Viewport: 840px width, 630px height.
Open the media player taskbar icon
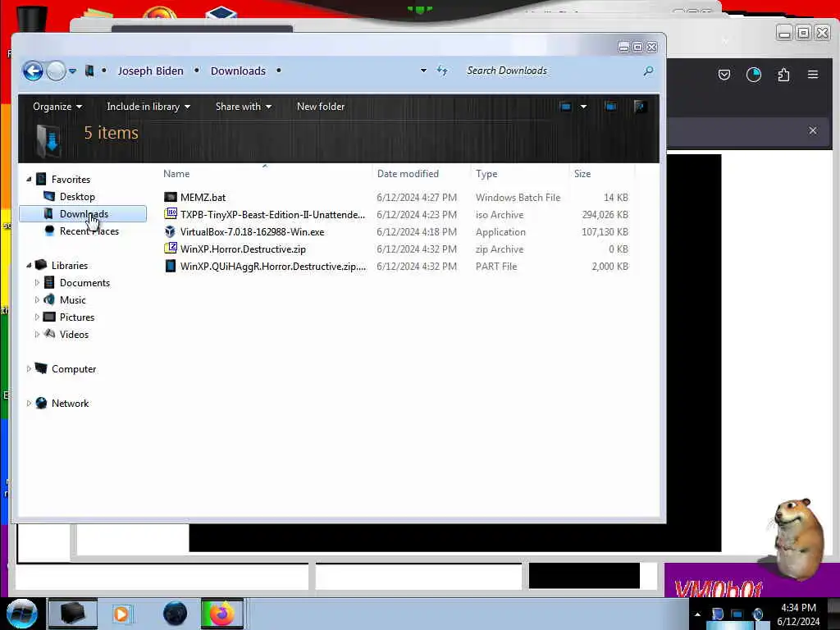(121, 614)
